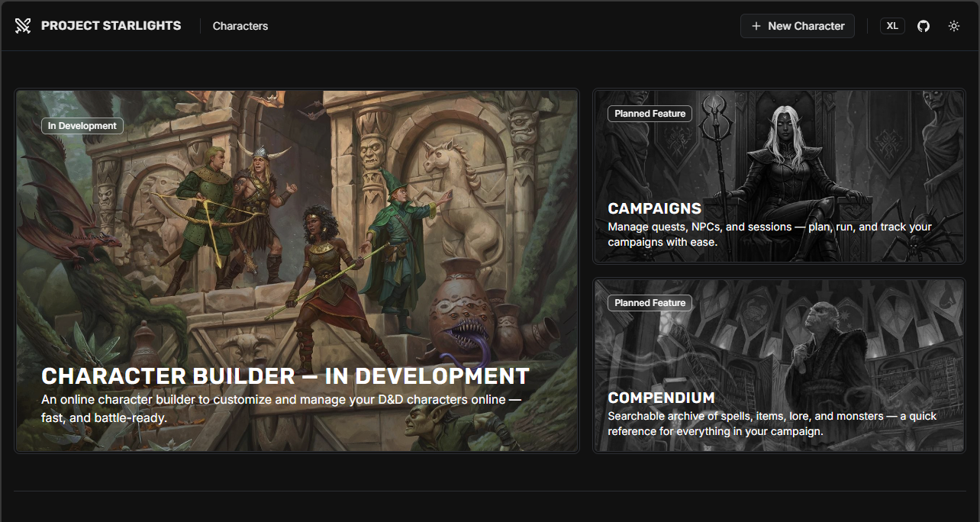
Task: Open the PROJECT STARLIGHTS home link
Action: [x=111, y=26]
